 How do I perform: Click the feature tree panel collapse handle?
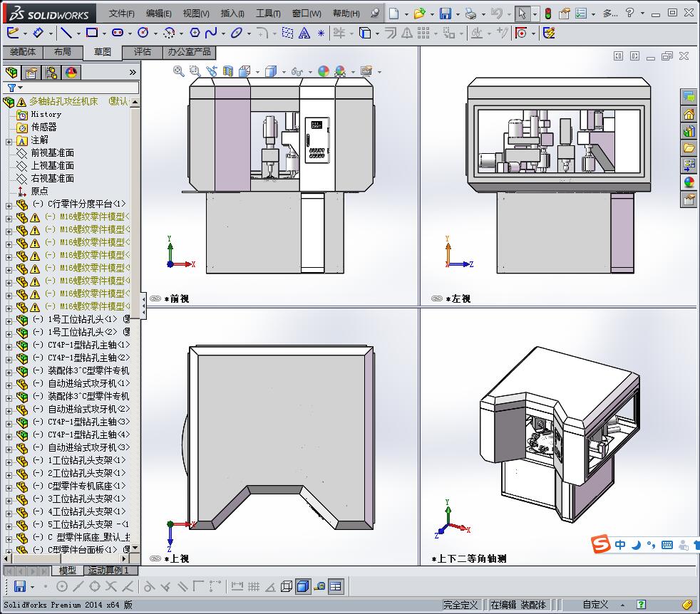click(143, 306)
